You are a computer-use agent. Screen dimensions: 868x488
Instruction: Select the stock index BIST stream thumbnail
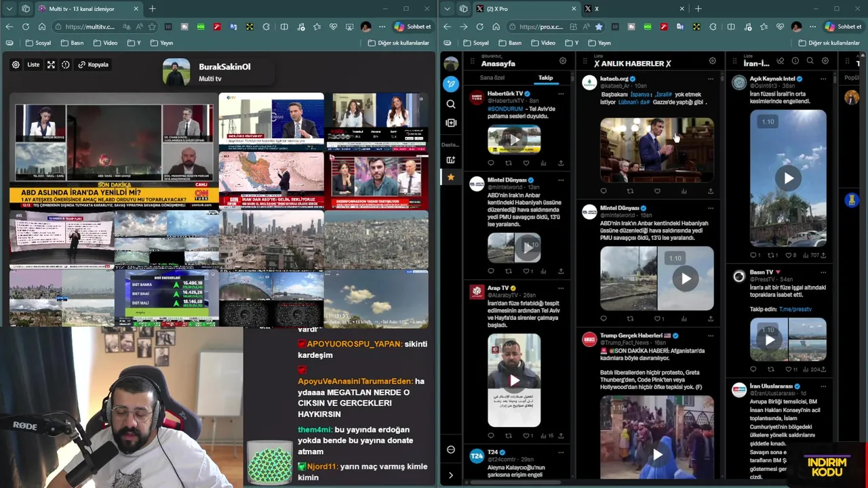coord(167,298)
